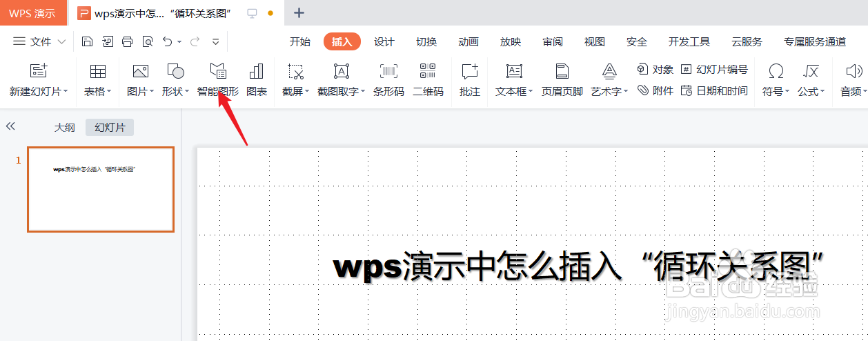Insert a Chart using 图表 icon

coord(257,70)
